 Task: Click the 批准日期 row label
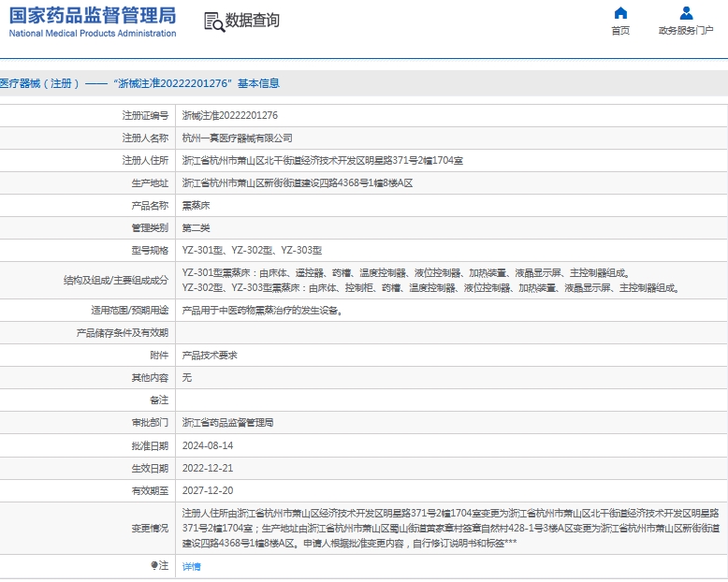pyautogui.click(x=150, y=446)
